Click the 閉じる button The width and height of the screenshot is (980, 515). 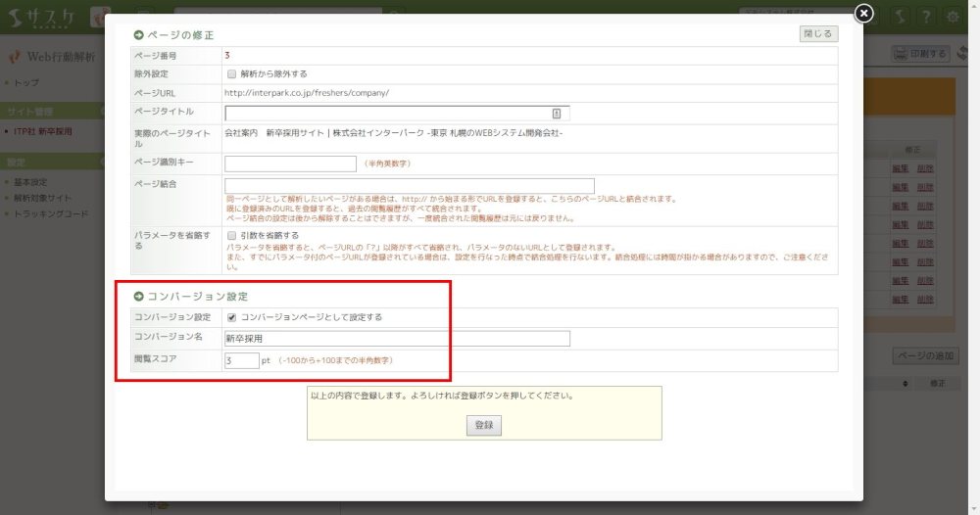pos(818,34)
